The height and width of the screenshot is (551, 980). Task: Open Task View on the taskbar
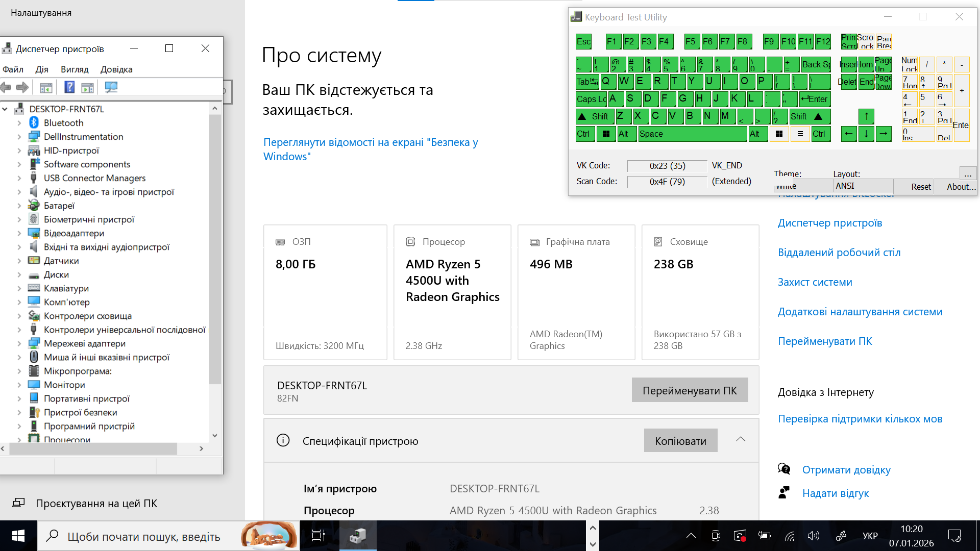click(x=318, y=536)
